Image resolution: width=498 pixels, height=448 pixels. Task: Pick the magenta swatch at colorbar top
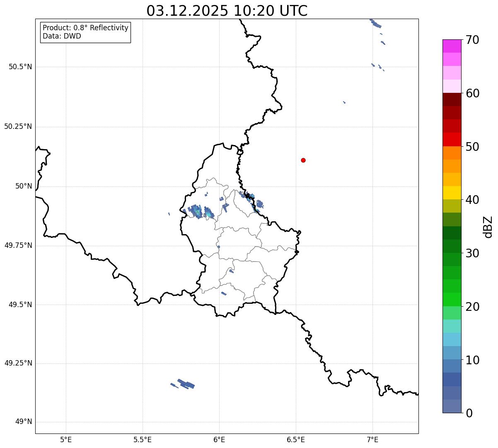[x=452, y=46]
